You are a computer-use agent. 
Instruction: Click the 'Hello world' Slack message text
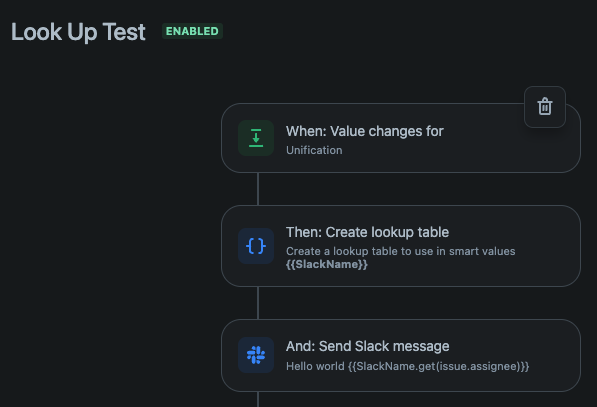coord(315,366)
